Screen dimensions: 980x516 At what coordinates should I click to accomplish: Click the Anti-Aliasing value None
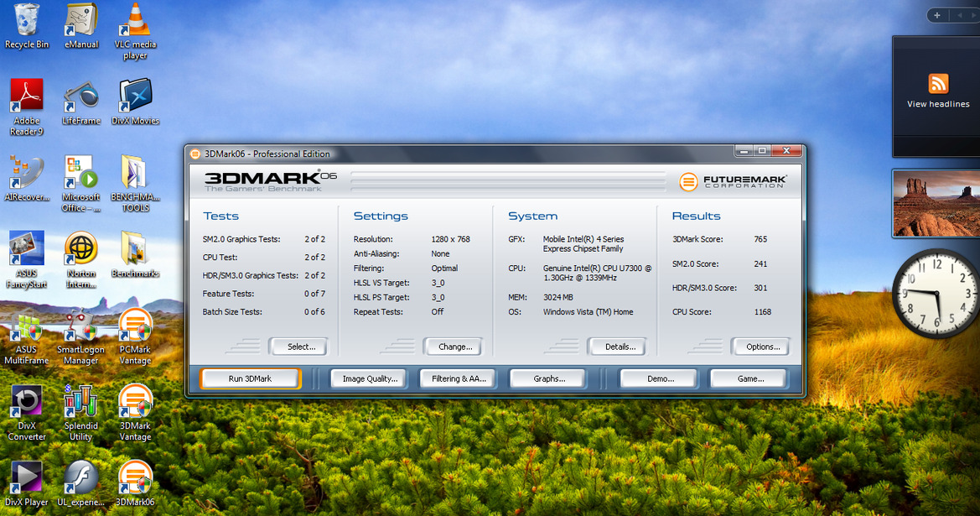441,254
